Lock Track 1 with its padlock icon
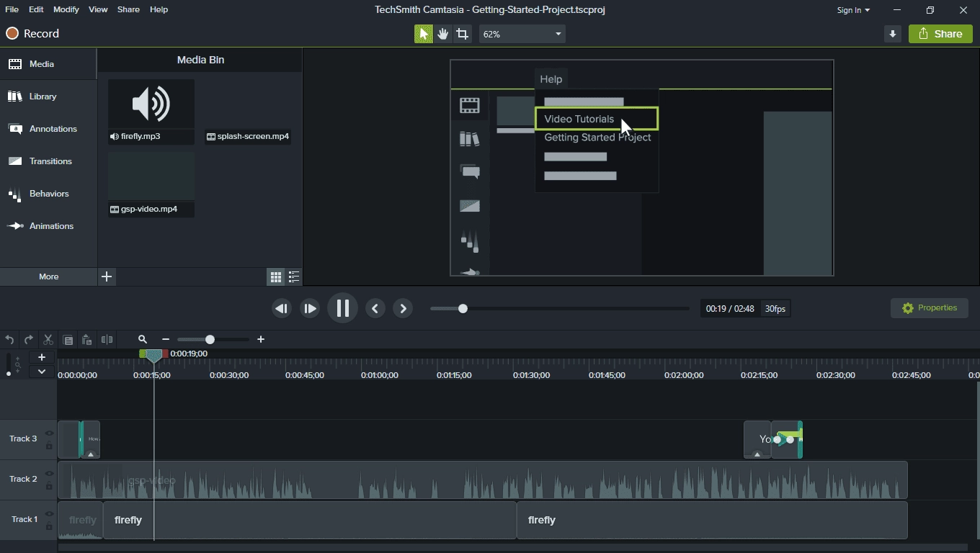Screen dimensions: 980x553 click(49, 526)
